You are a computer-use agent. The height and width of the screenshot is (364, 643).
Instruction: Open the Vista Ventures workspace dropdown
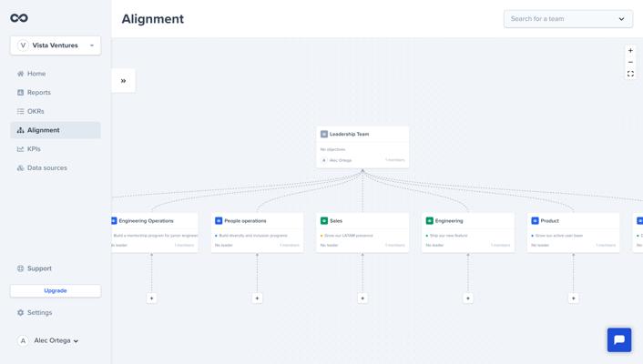[56, 45]
